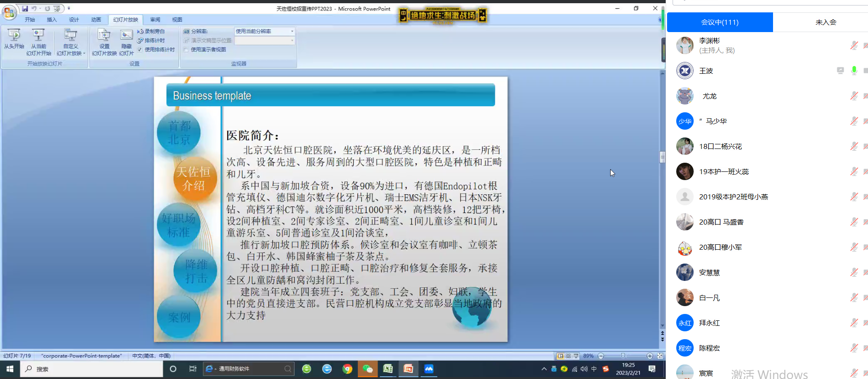Viewport: 868px width, 379px height.
Task: Switch to the Not Joined (未入会) tab
Action: (x=825, y=22)
